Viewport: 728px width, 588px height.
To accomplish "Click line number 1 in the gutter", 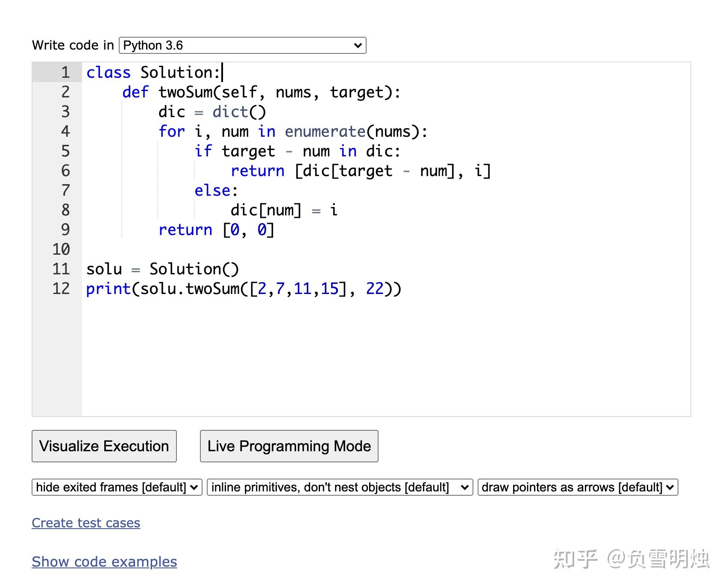I will point(65,73).
